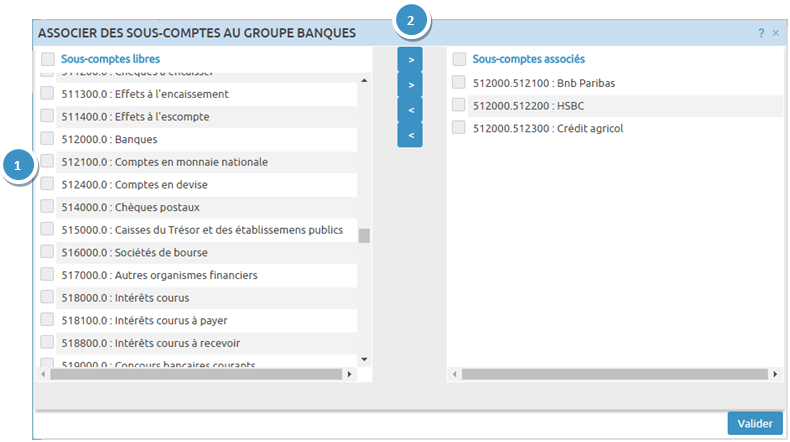Tick the select-all checkbox for Sous-comptes associés
Screen dimensions: 790x442
459,59
